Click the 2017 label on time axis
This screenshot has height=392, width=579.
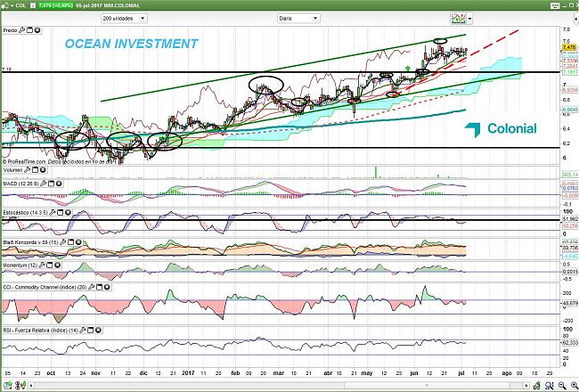click(x=188, y=373)
